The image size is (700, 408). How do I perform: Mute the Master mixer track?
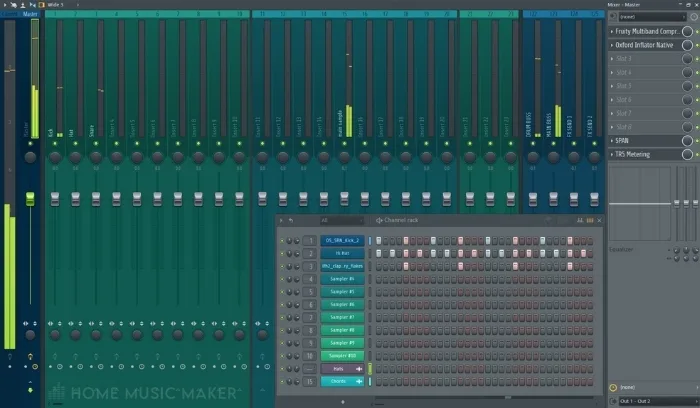click(x=30, y=144)
